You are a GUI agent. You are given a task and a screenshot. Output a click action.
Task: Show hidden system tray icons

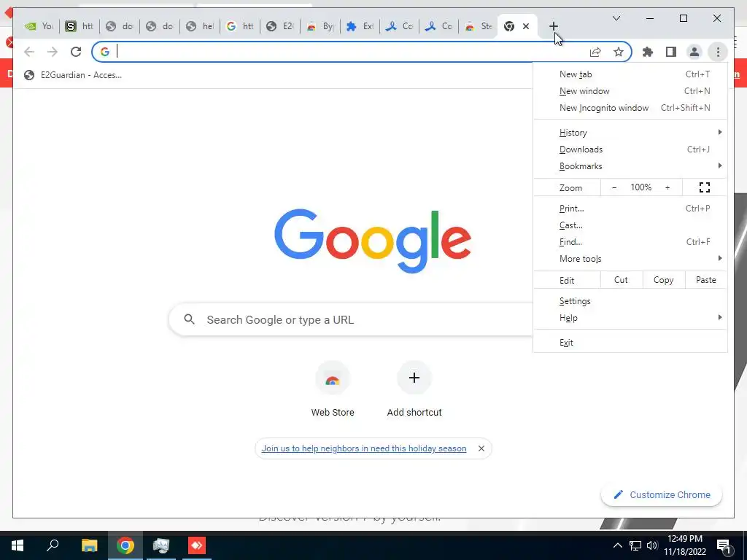coord(617,545)
